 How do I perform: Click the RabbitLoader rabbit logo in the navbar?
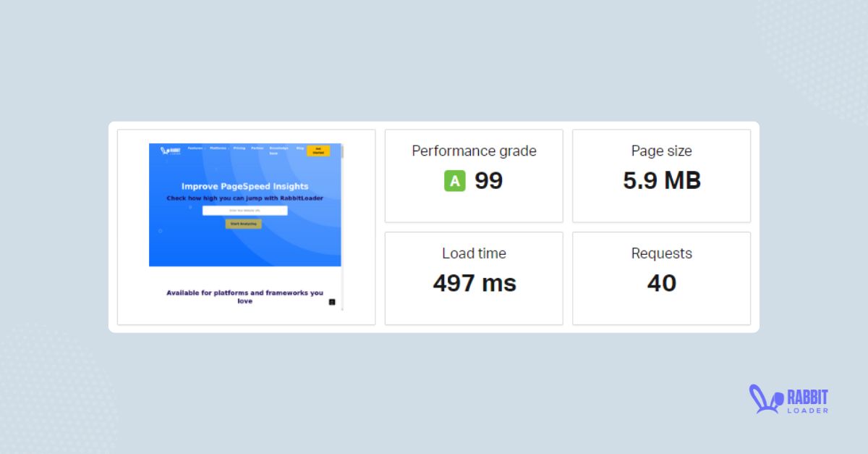tap(166, 150)
